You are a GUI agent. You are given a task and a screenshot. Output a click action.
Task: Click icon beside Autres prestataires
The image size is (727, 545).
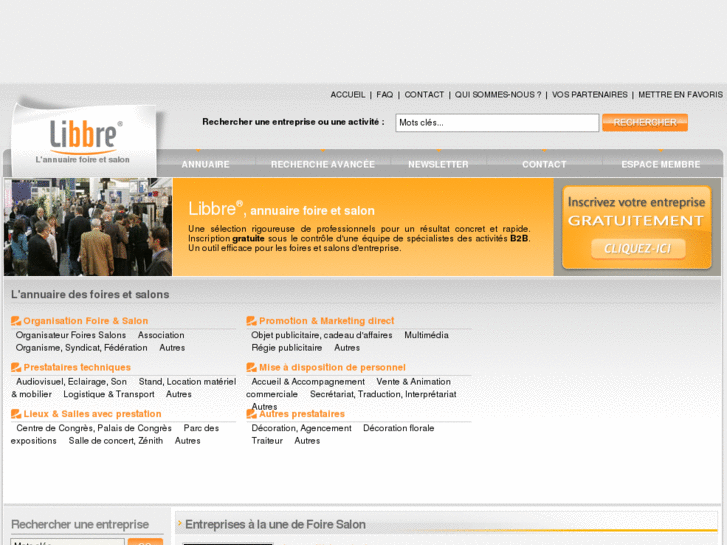pyautogui.click(x=251, y=413)
